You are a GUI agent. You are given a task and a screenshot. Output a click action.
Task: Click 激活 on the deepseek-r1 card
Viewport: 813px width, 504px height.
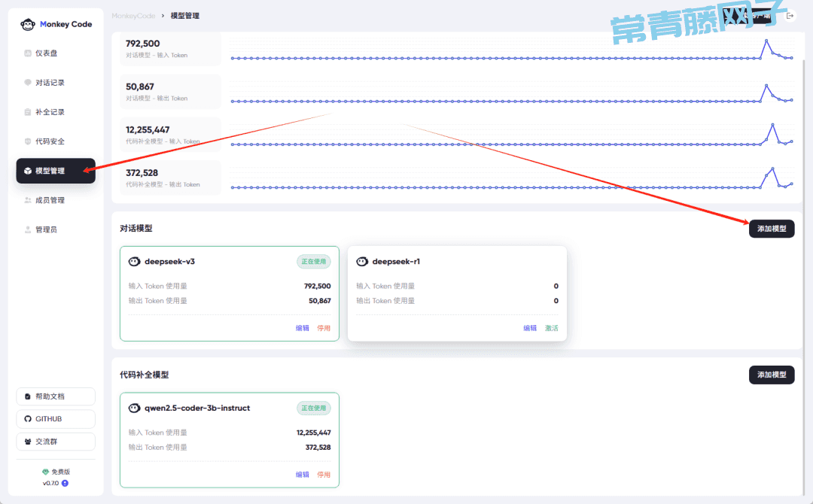coord(551,328)
